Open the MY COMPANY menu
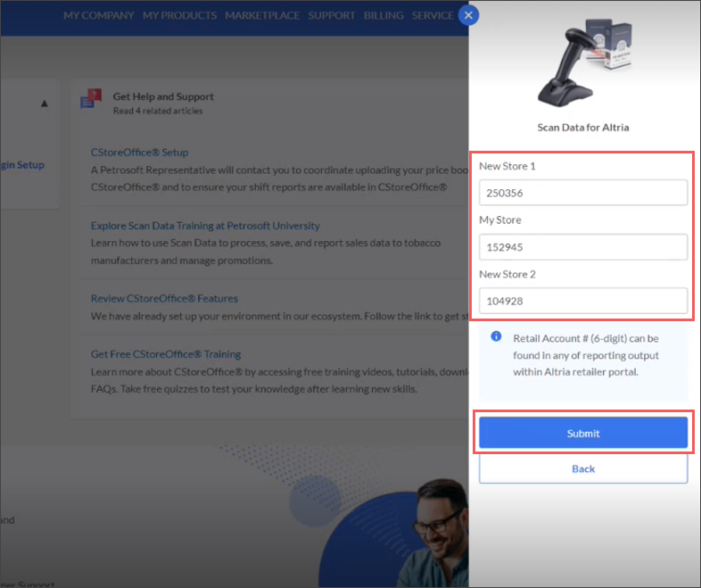This screenshot has height=588, width=701. pyautogui.click(x=99, y=15)
